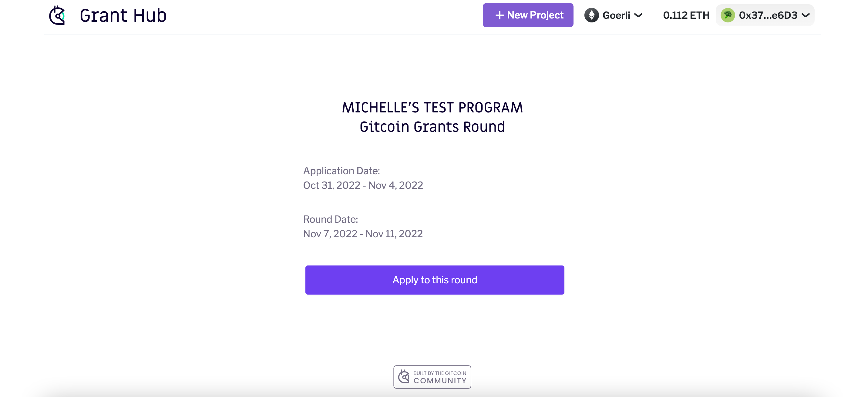View the 0.112 ETH balance
The width and height of the screenshot is (868, 397).
[686, 15]
